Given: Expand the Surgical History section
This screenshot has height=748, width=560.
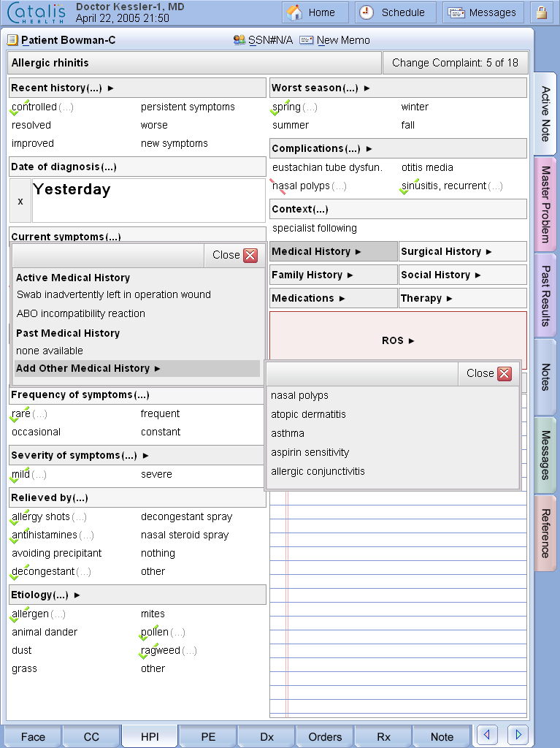Looking at the screenshot, I should click(463, 251).
